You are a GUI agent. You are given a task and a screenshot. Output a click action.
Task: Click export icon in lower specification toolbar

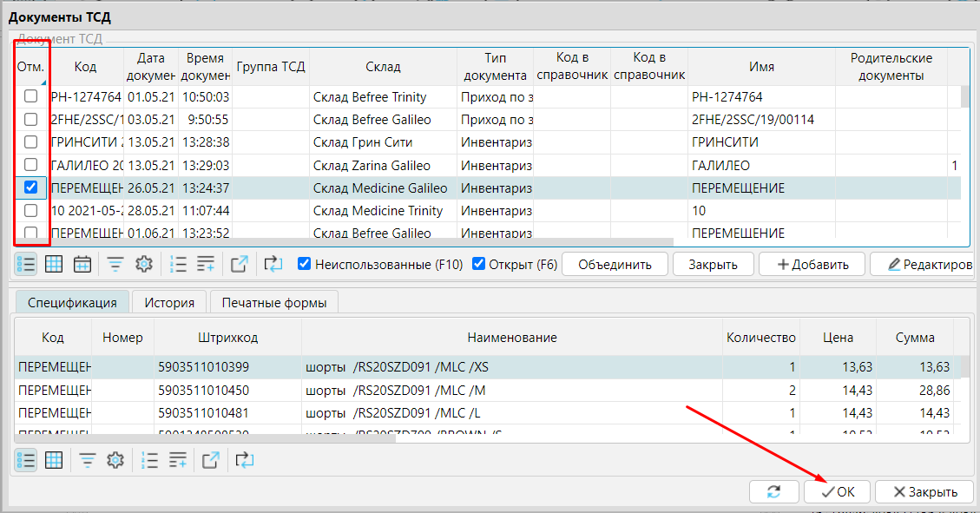(x=211, y=461)
